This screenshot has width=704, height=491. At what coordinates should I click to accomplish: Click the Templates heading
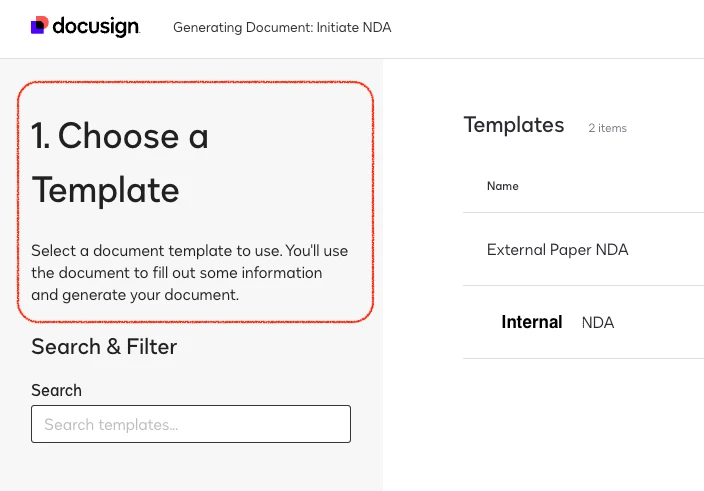click(514, 125)
